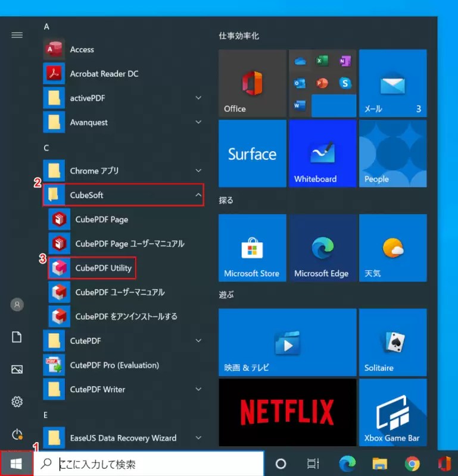Launch the Solitaire tile
This screenshot has width=458, height=476.
coord(392,343)
